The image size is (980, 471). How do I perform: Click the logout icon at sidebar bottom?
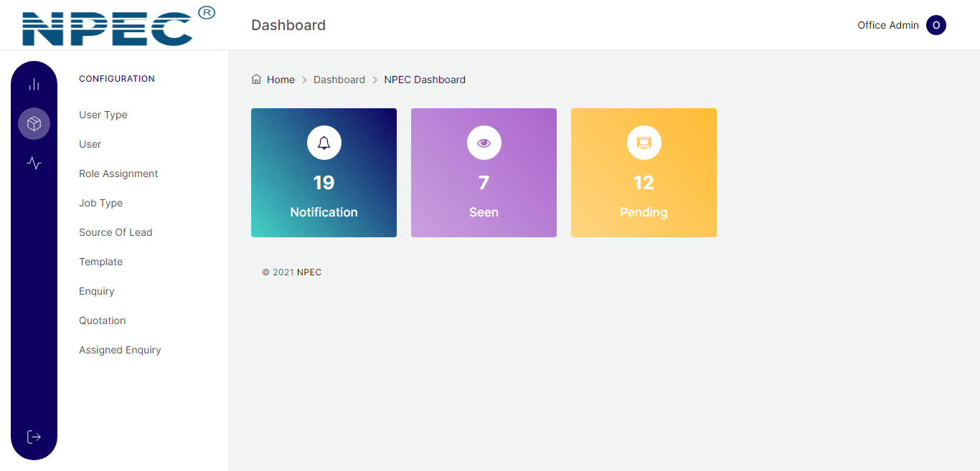click(x=34, y=437)
